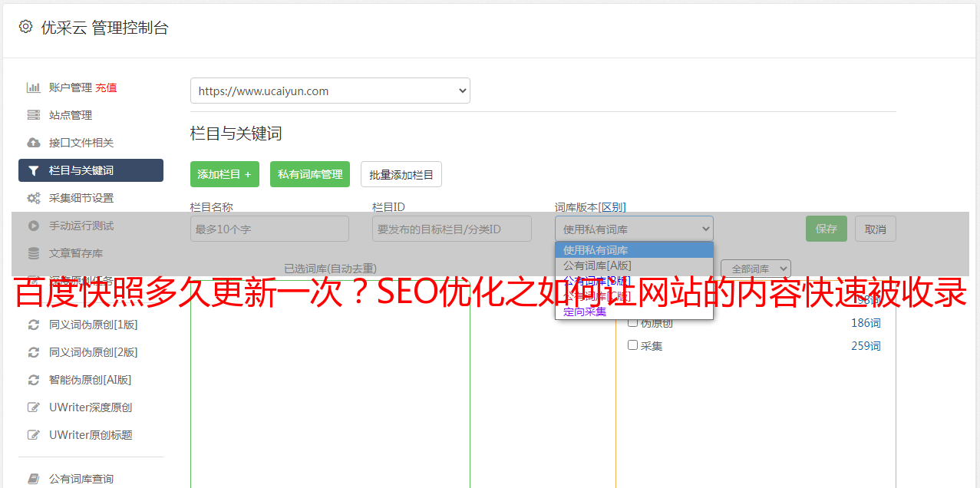
Task: Click the green 保存 button
Action: click(x=827, y=229)
